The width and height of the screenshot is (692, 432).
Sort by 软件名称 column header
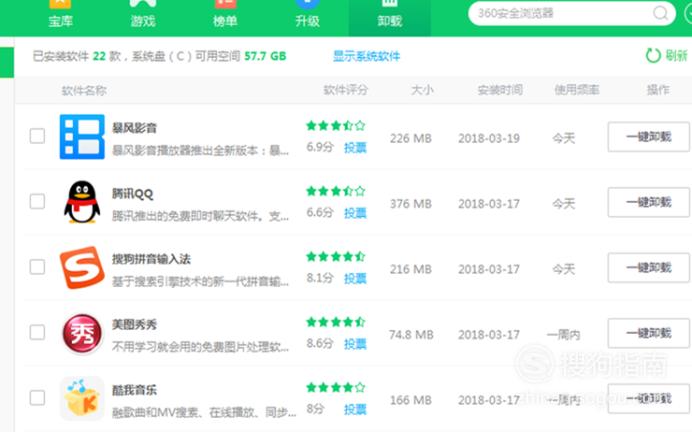tap(84, 90)
